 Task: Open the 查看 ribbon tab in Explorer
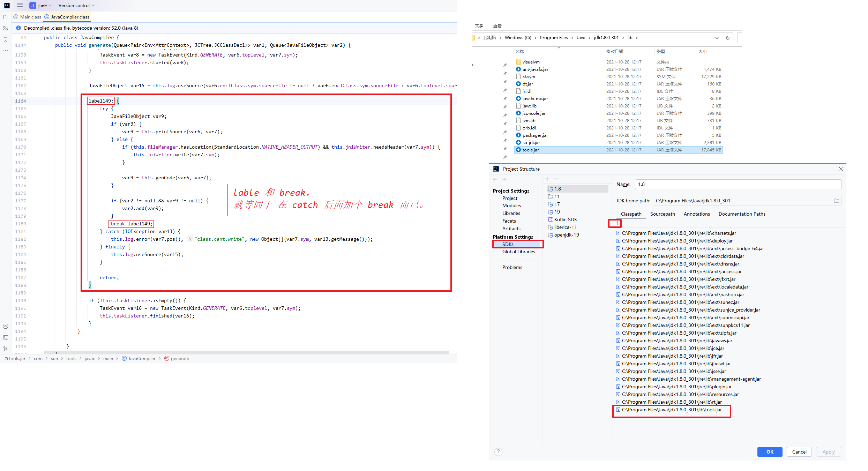(497, 26)
